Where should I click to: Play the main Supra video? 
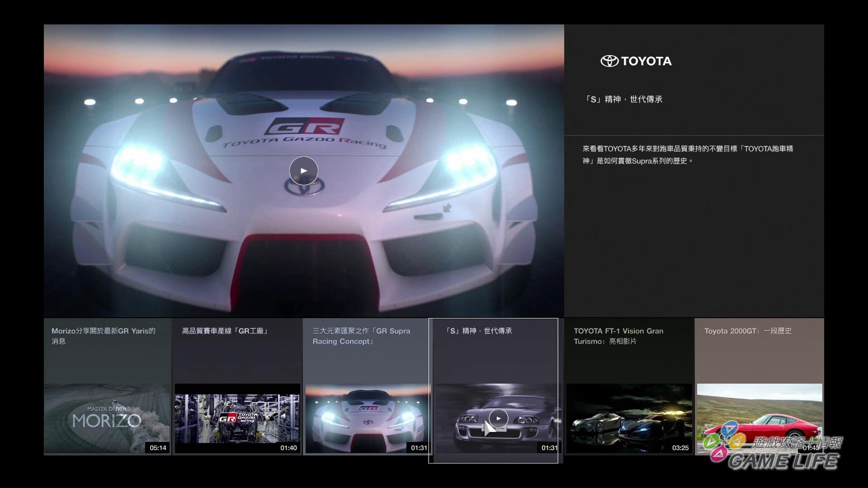click(303, 171)
